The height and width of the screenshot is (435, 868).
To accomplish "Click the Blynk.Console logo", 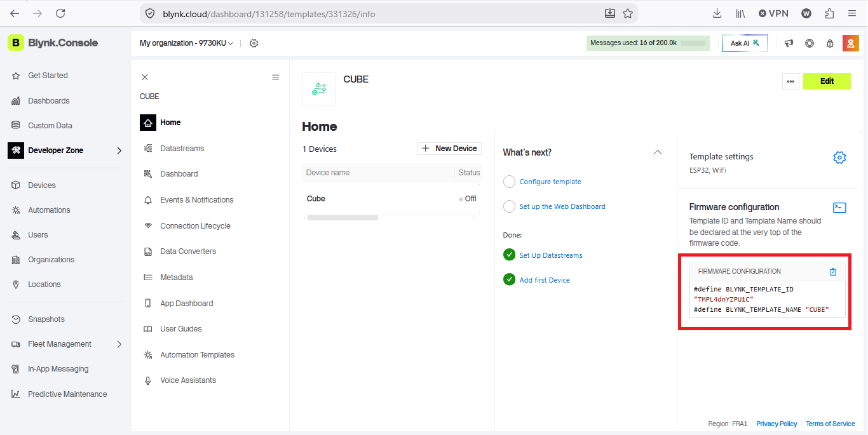I will pos(53,43).
